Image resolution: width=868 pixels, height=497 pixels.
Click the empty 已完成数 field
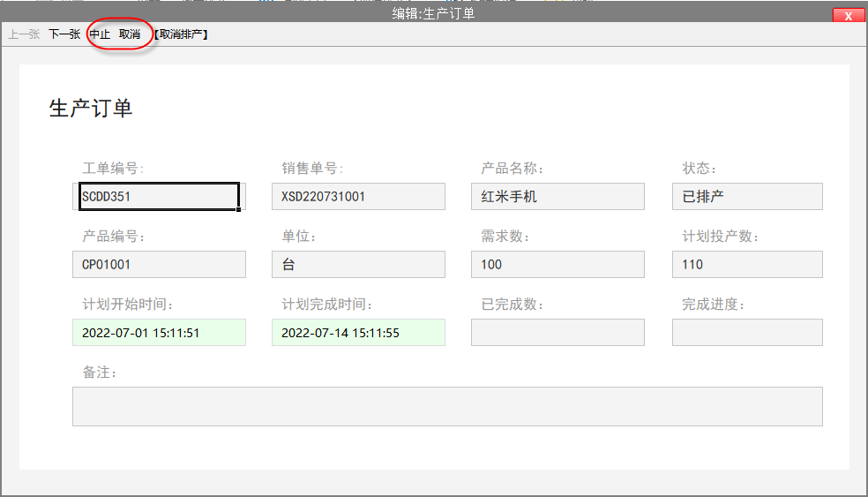click(x=557, y=333)
